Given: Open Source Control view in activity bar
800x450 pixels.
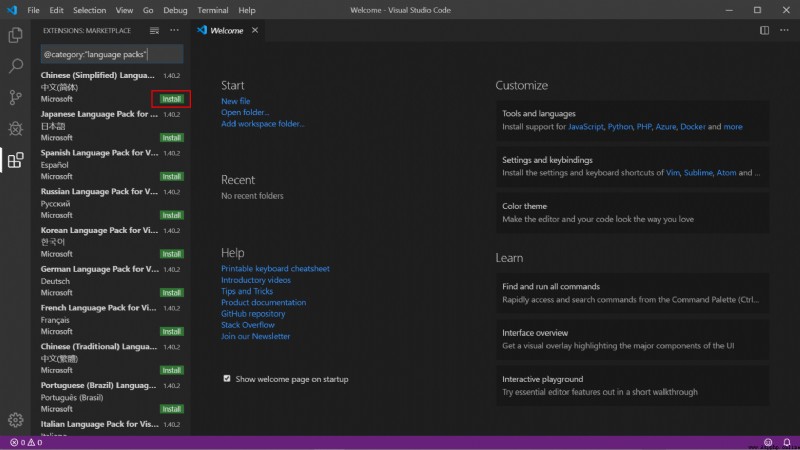Looking at the screenshot, I should [15, 97].
